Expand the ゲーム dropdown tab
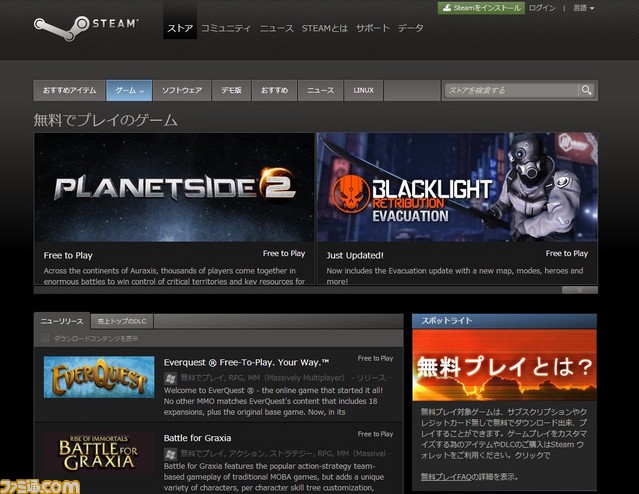639x494 pixels. click(129, 90)
